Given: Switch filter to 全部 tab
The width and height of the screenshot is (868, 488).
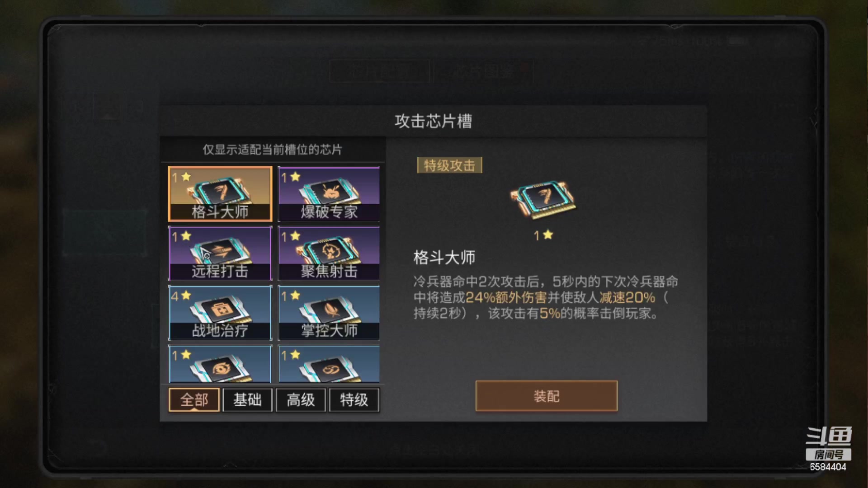Looking at the screenshot, I should 194,399.
